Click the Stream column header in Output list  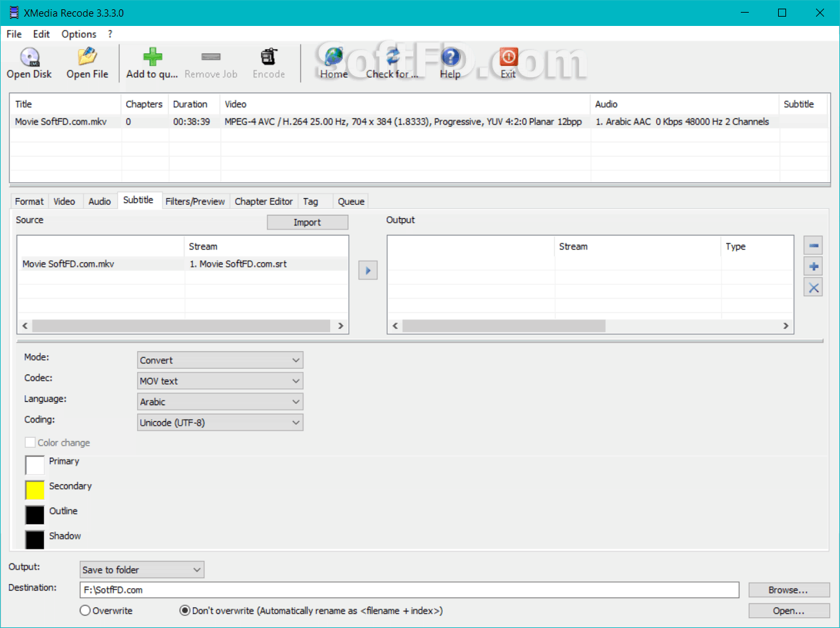(x=638, y=246)
